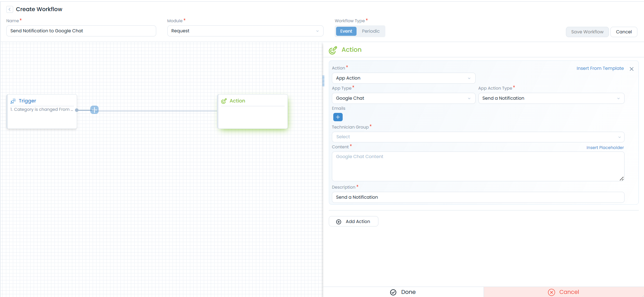644x297 pixels.
Task: Click the Add Action button
Action: (x=353, y=222)
